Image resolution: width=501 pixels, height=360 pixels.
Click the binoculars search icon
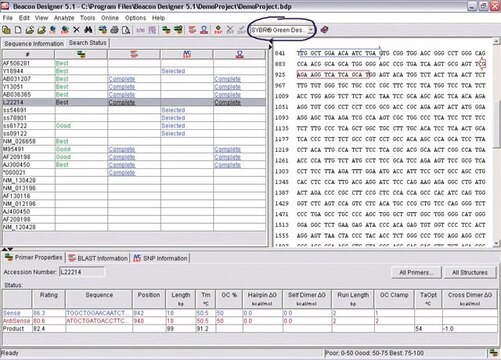click(x=88, y=30)
